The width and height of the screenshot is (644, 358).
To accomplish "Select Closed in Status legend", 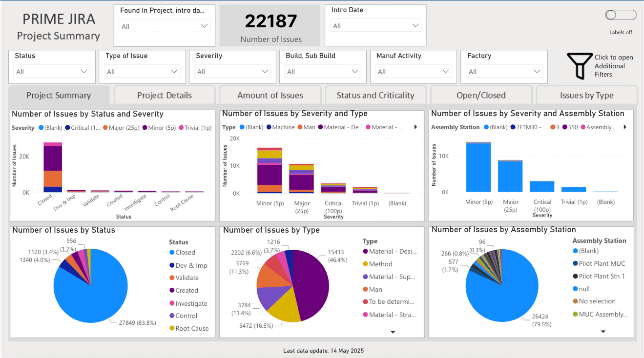I will tap(182, 252).
